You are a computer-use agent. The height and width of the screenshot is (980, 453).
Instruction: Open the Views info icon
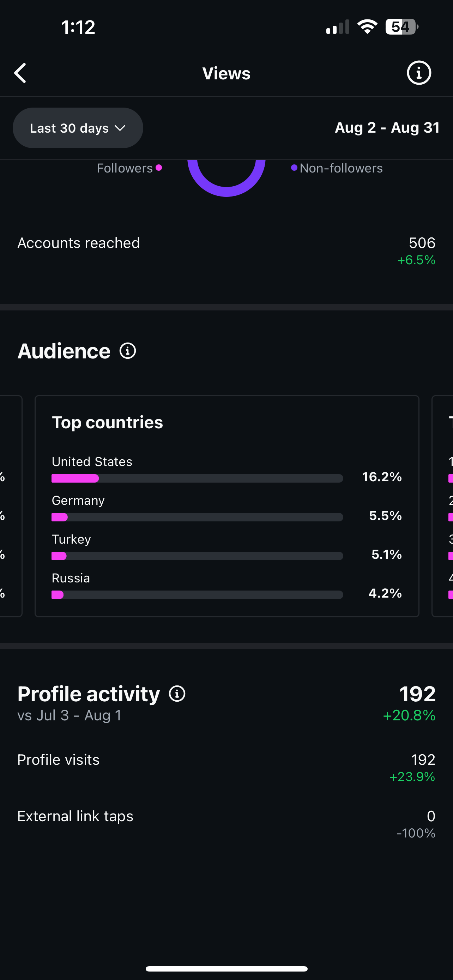click(419, 73)
